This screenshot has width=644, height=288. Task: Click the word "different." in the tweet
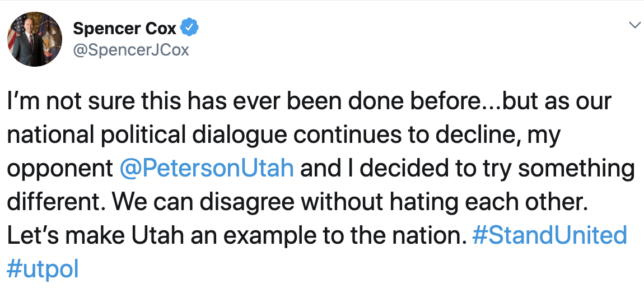[52, 202]
